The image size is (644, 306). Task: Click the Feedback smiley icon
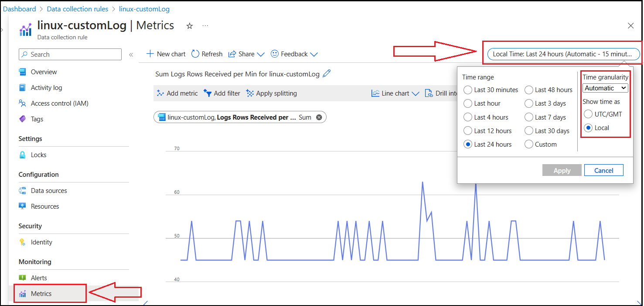[275, 54]
